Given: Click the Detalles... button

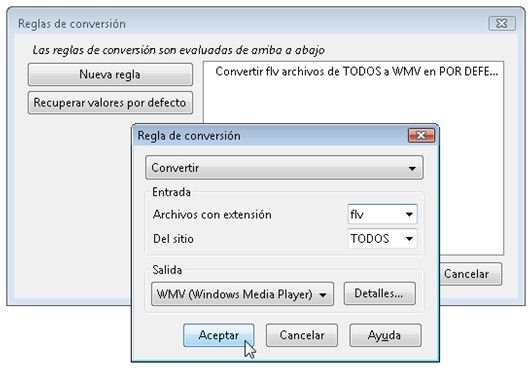Looking at the screenshot, I should point(379,293).
